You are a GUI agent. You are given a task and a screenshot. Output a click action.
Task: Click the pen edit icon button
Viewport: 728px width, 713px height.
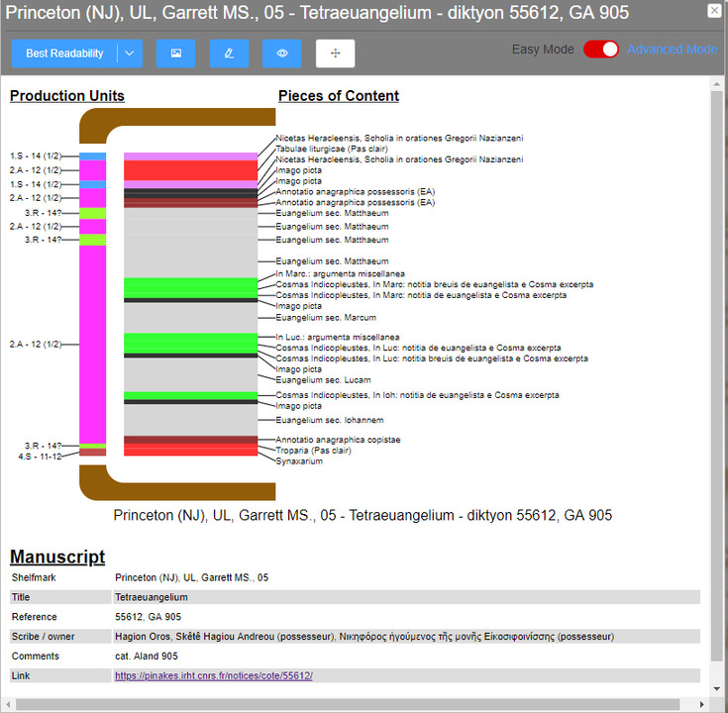[x=229, y=53]
